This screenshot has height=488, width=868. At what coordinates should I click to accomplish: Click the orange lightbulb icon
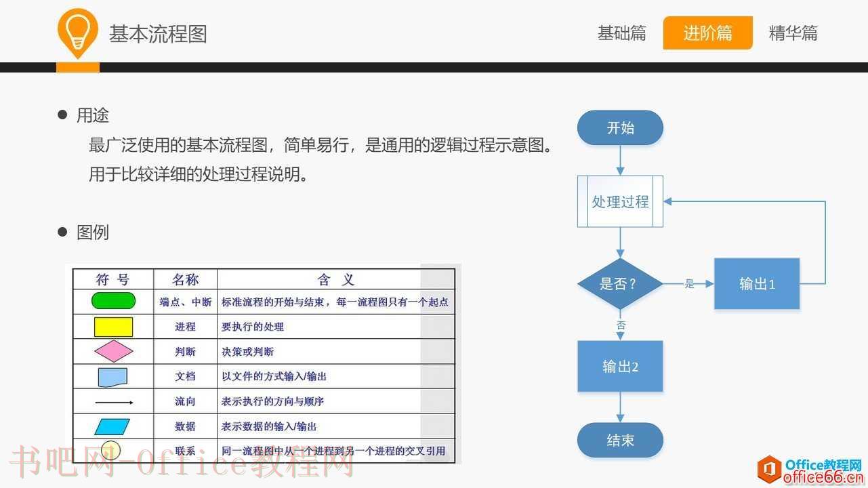(x=78, y=33)
